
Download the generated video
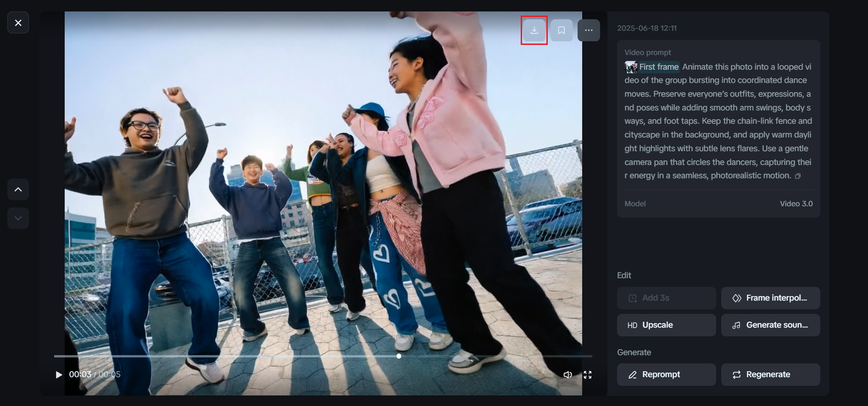point(534,30)
